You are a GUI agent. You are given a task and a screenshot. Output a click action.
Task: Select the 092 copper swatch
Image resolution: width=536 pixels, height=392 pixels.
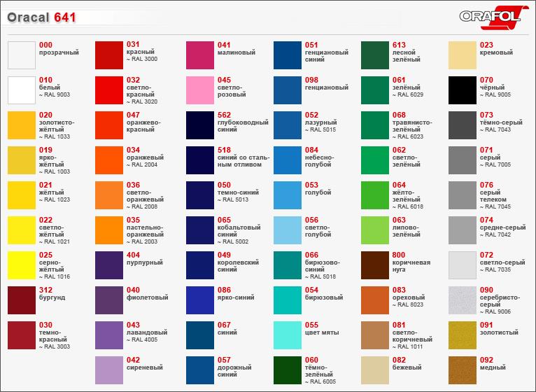point(462,370)
